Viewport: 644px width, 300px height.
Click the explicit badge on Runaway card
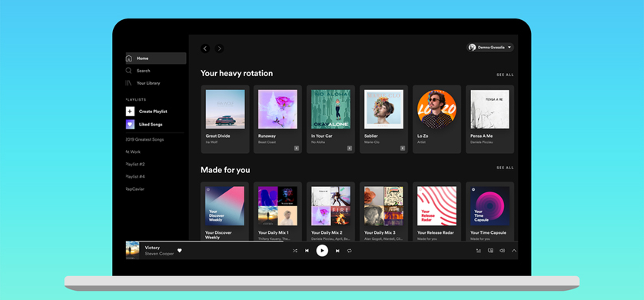297,148
